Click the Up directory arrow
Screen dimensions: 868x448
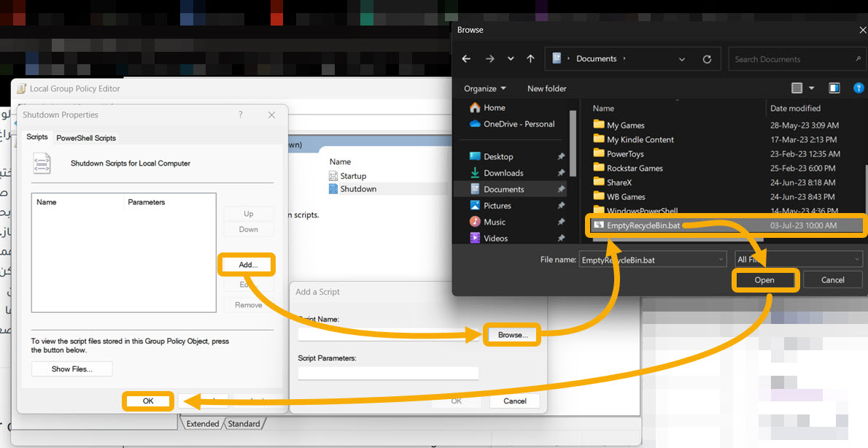pyautogui.click(x=530, y=59)
